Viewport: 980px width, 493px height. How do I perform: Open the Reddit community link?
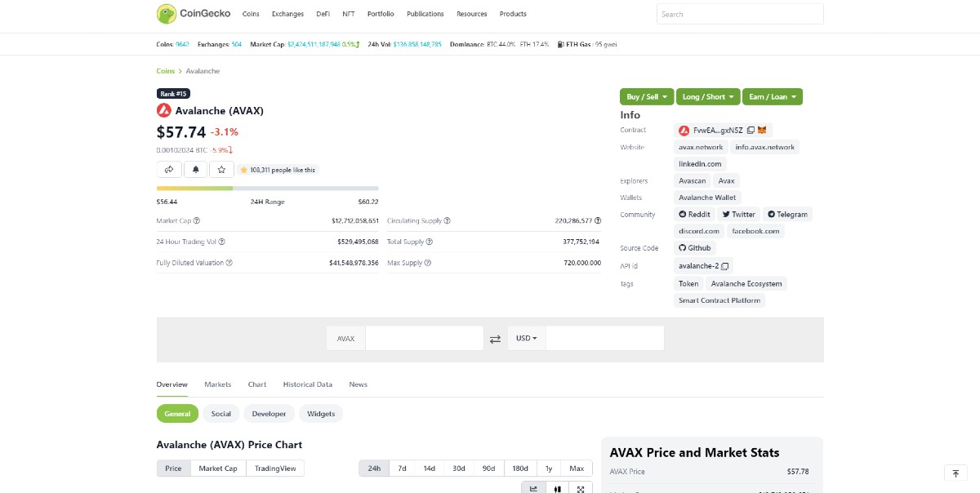point(695,215)
